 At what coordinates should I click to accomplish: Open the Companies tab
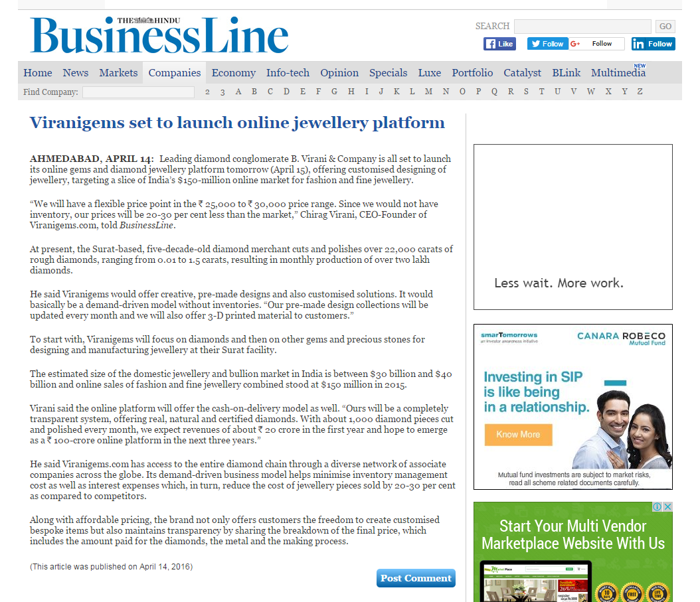pos(175,73)
